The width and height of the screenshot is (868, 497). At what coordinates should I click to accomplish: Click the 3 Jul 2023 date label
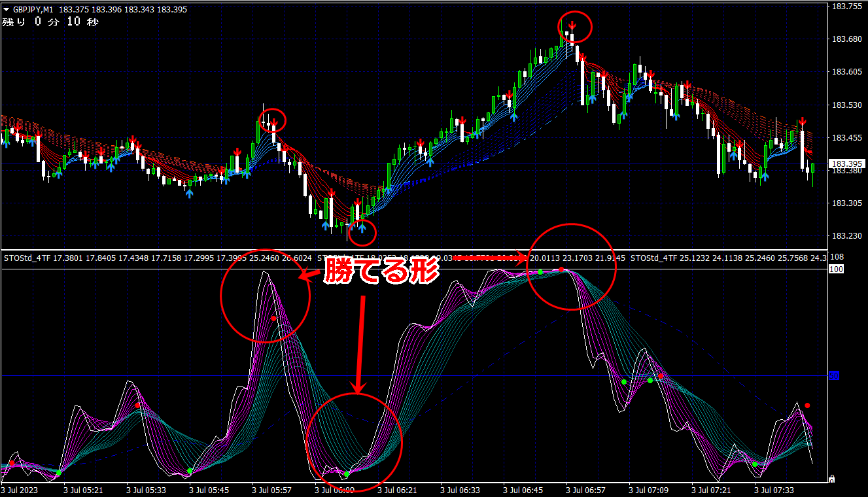20,489
